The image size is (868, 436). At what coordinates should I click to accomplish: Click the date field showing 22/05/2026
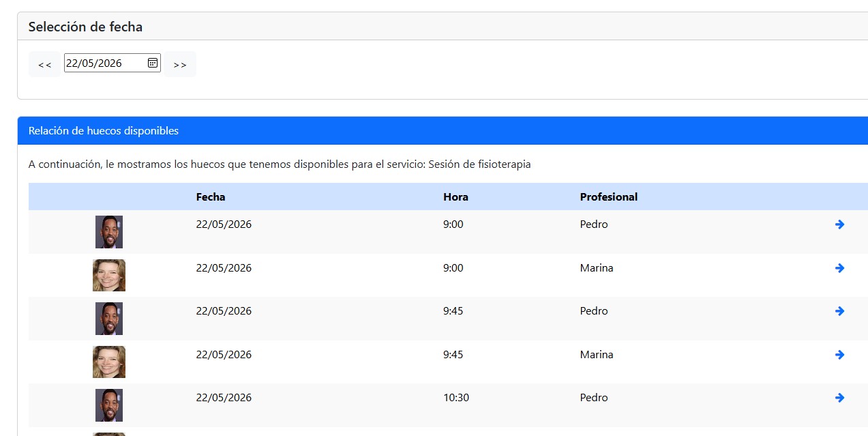coord(113,63)
